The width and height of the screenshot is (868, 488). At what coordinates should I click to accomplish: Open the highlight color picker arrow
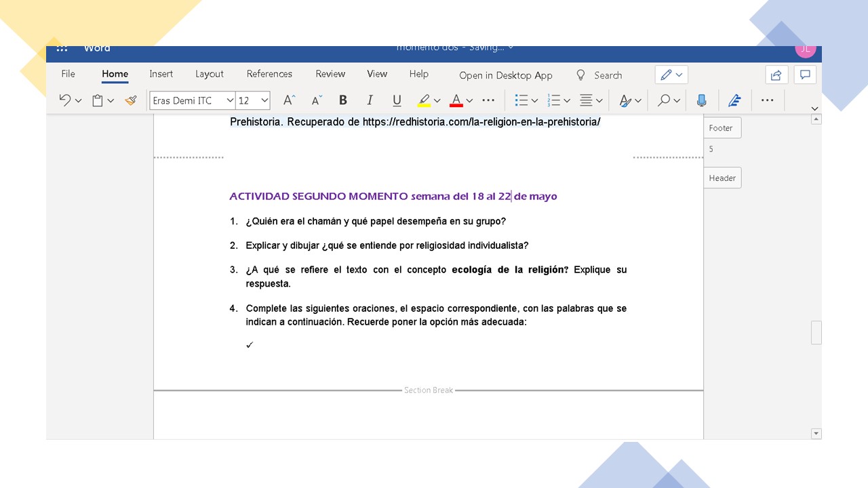pos(437,101)
